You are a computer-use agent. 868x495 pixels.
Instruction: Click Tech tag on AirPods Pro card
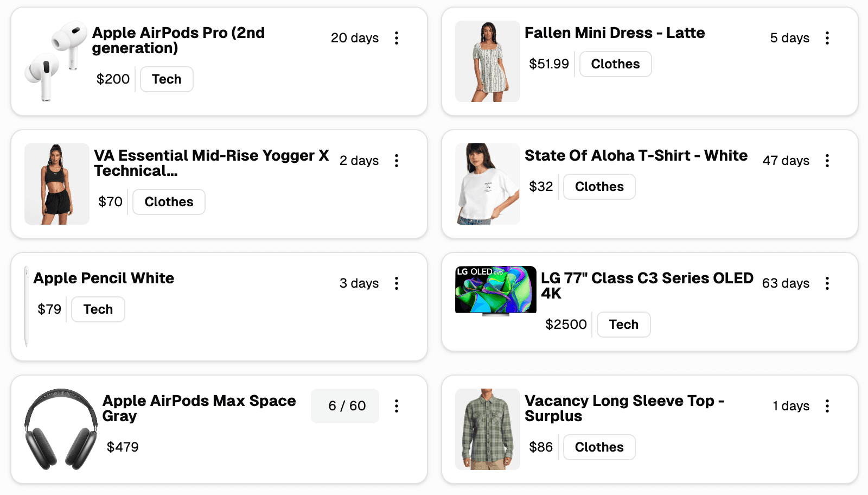[x=167, y=79]
